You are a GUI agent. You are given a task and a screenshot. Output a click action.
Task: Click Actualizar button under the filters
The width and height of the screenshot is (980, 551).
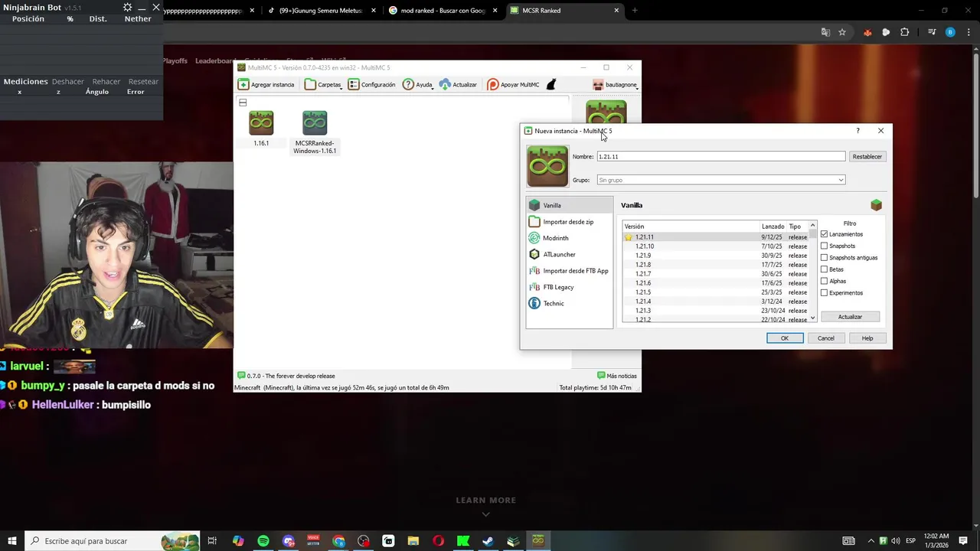[850, 317]
